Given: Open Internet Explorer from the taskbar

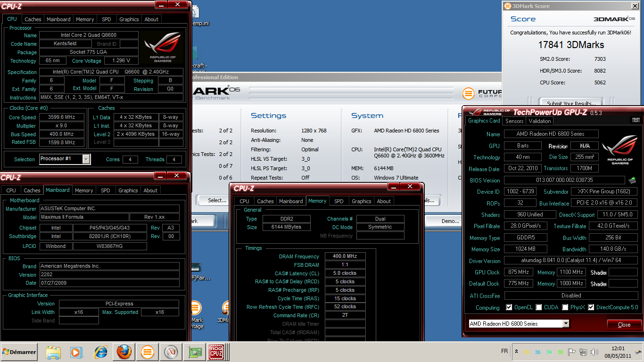Looking at the screenshot, I should (101, 352).
